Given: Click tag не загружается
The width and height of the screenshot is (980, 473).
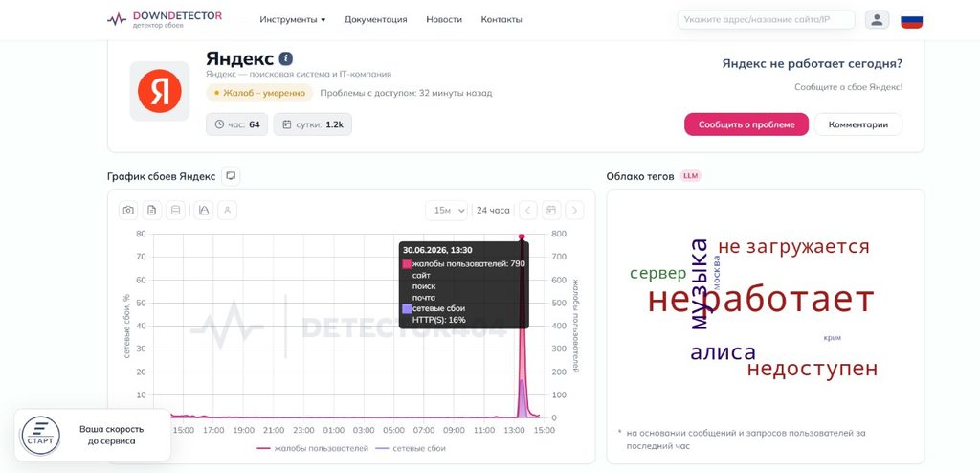Looking at the screenshot, I should (x=793, y=246).
